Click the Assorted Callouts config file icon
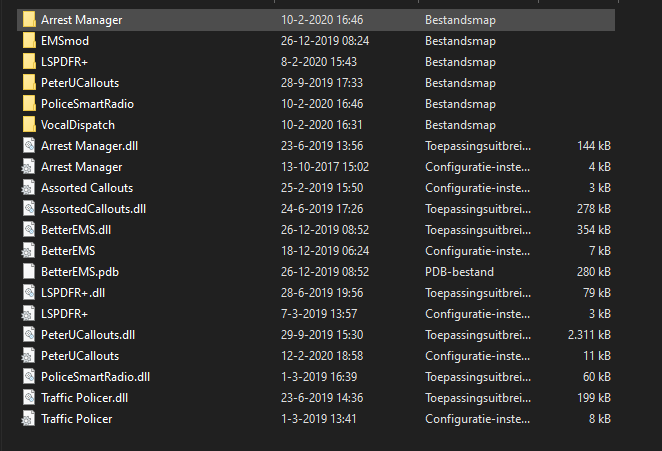 (x=29, y=188)
